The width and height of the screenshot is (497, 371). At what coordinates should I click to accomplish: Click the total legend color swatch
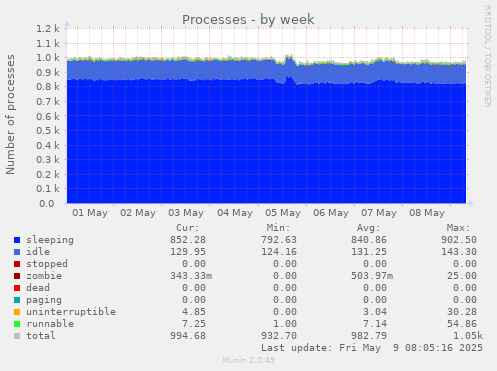(x=17, y=336)
